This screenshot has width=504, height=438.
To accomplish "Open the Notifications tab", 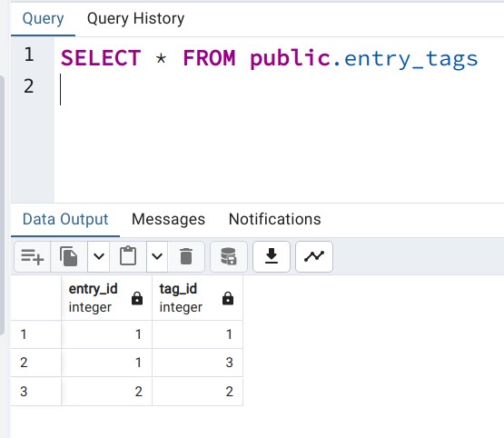I will click(x=274, y=219).
